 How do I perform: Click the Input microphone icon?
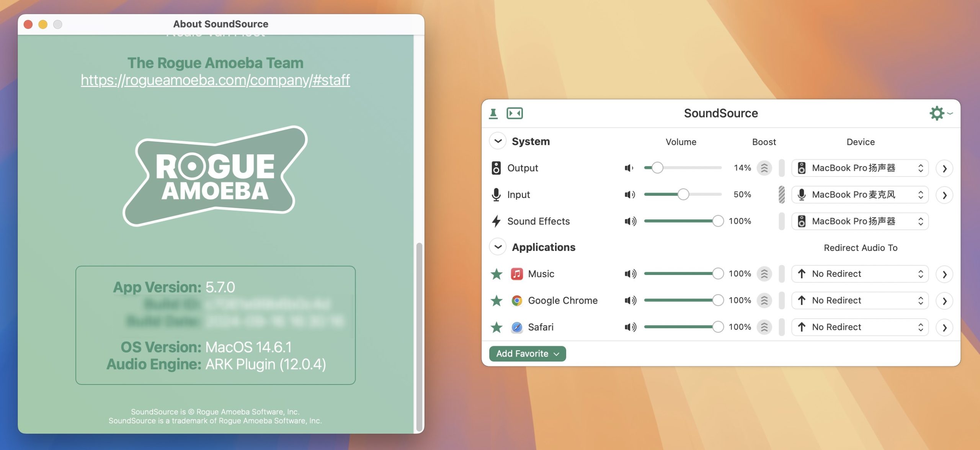tap(496, 195)
